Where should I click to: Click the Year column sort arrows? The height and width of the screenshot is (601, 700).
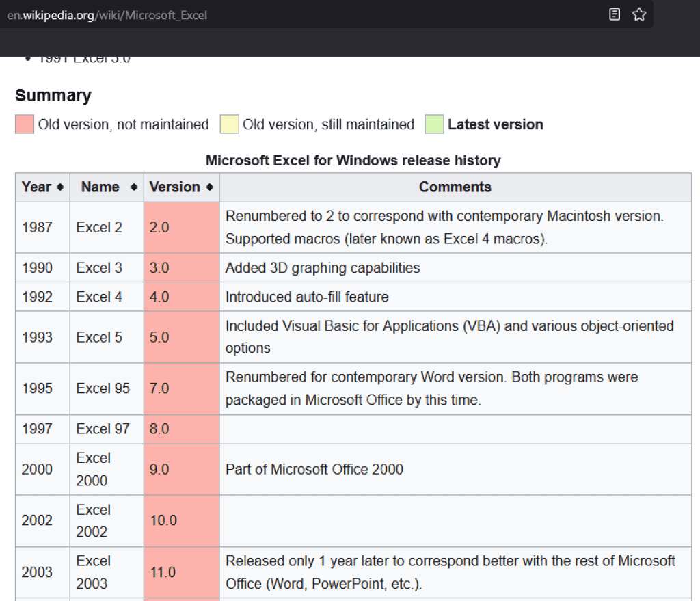[60, 187]
